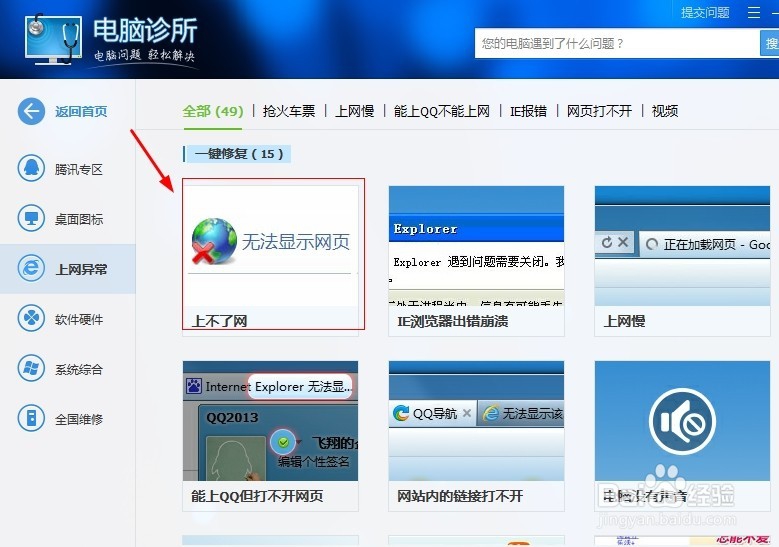Click the blue 搜 search button
779x547 pixels.
[770, 43]
